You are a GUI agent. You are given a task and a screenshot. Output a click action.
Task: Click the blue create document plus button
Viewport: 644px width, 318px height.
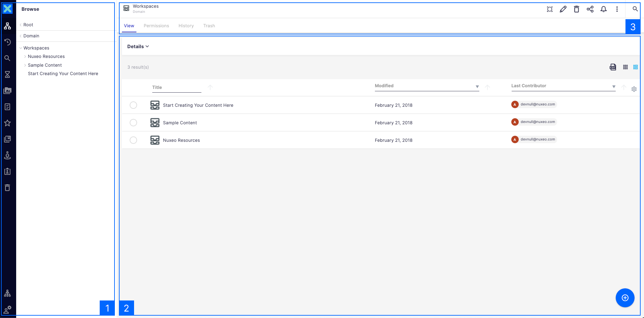(x=625, y=298)
